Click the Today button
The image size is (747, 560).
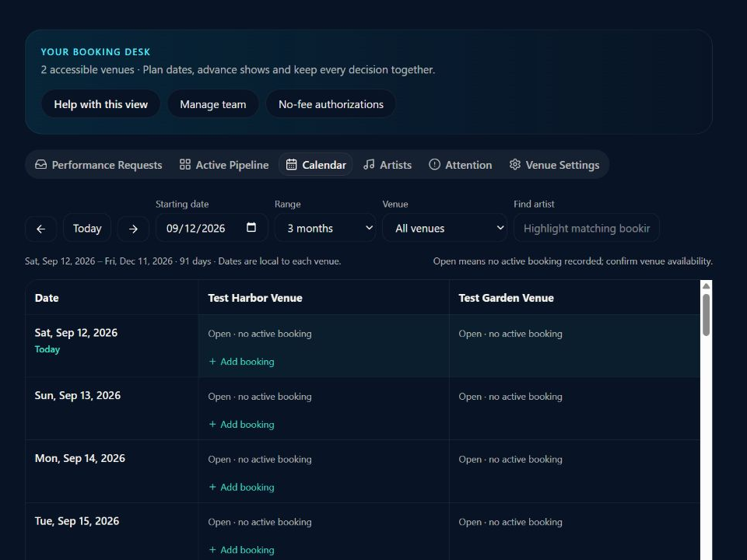[x=87, y=229]
